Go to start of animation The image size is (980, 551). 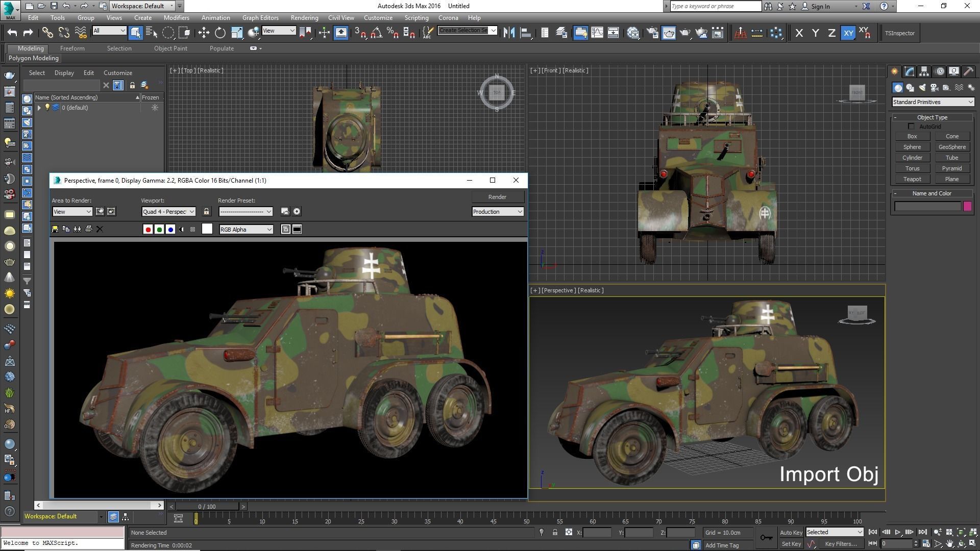(x=873, y=533)
